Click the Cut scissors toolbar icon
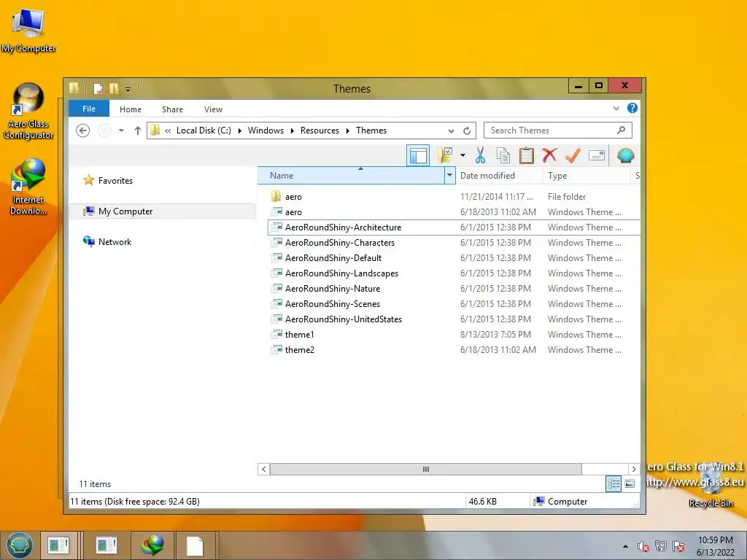 coord(480,155)
